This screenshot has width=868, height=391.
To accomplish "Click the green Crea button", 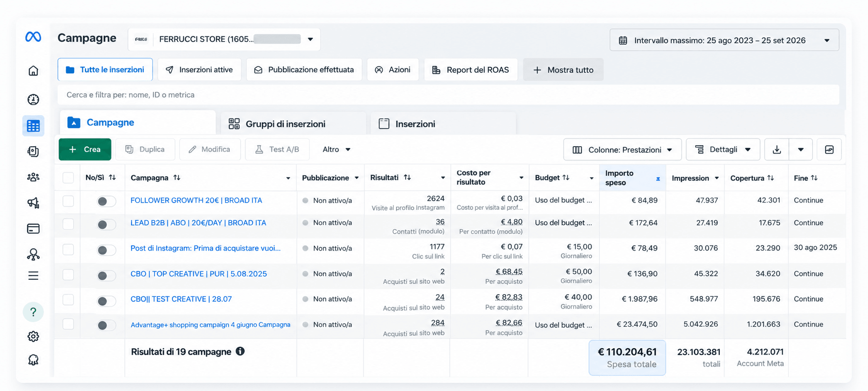I will pyautogui.click(x=85, y=150).
